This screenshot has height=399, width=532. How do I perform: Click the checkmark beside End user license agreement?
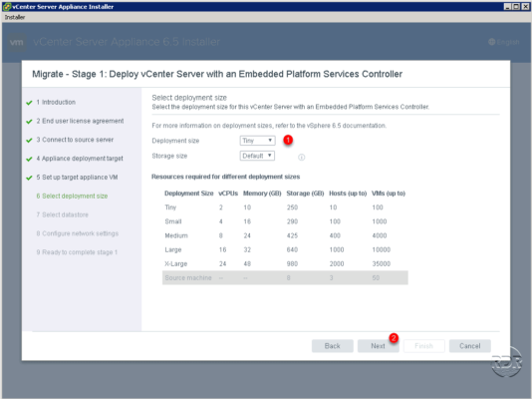[29, 122]
